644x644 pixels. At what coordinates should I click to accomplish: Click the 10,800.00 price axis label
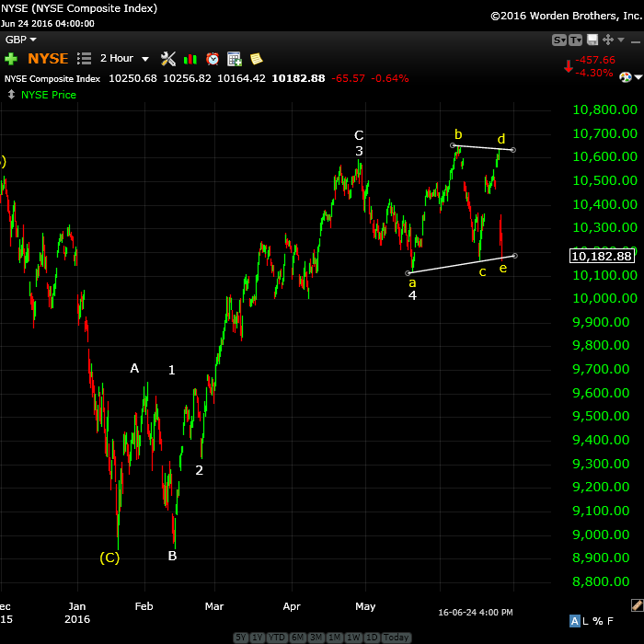point(604,109)
